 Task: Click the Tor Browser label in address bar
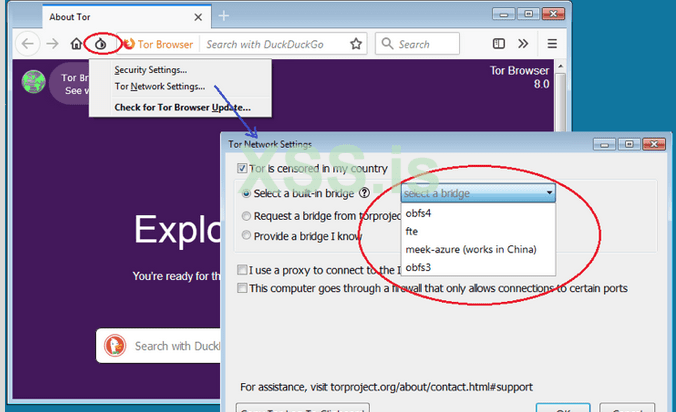pyautogui.click(x=165, y=44)
